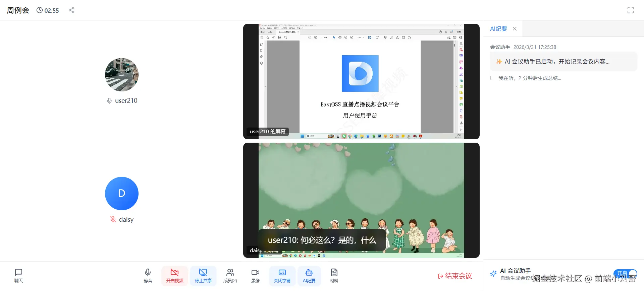Open the 聊天 chat panel

click(18, 276)
